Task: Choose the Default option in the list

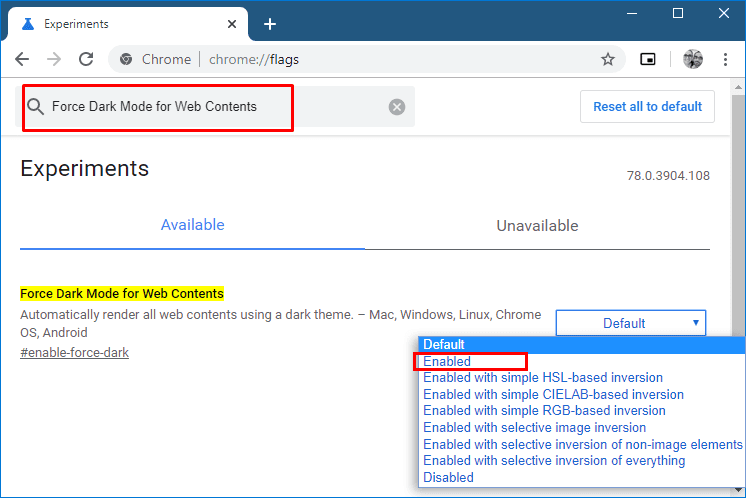Action: coord(581,344)
